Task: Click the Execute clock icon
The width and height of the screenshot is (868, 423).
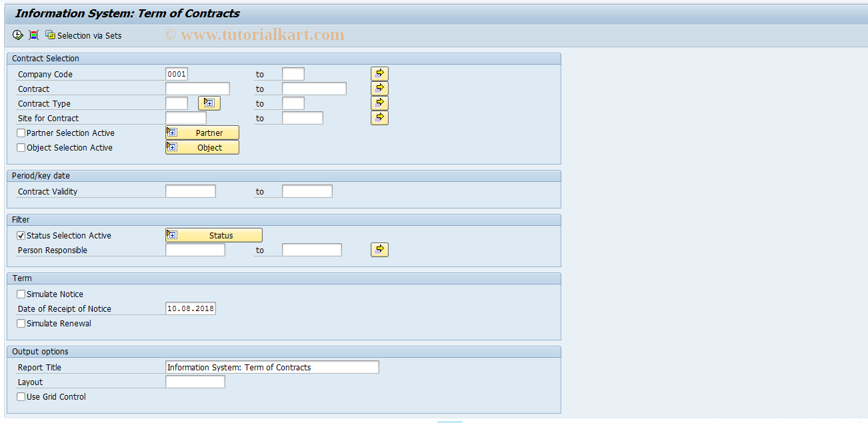Action: (18, 35)
